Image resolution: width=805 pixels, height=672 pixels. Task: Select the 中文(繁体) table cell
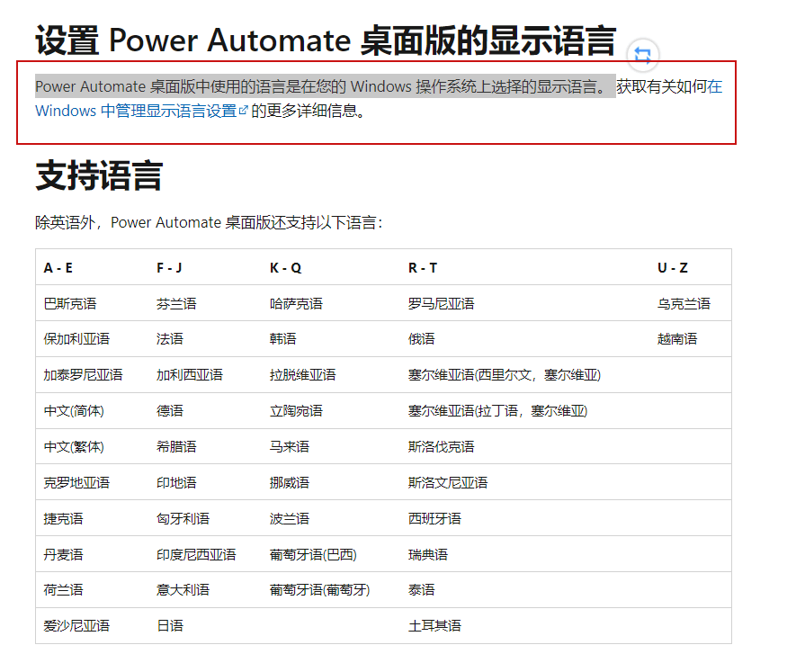[74, 446]
